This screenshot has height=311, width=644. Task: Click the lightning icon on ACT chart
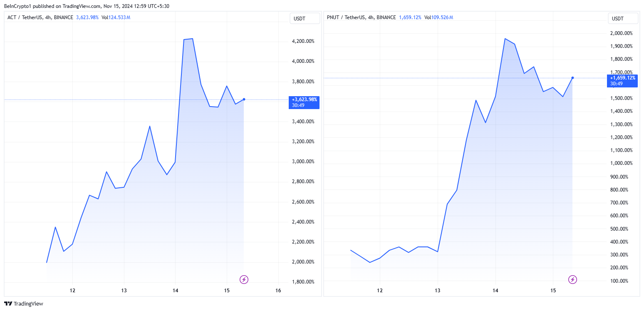click(244, 279)
